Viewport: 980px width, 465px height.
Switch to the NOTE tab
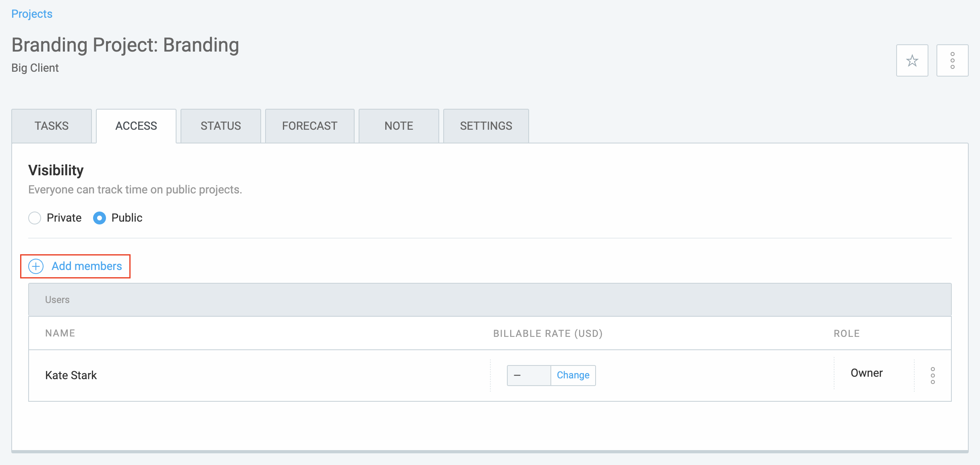398,126
